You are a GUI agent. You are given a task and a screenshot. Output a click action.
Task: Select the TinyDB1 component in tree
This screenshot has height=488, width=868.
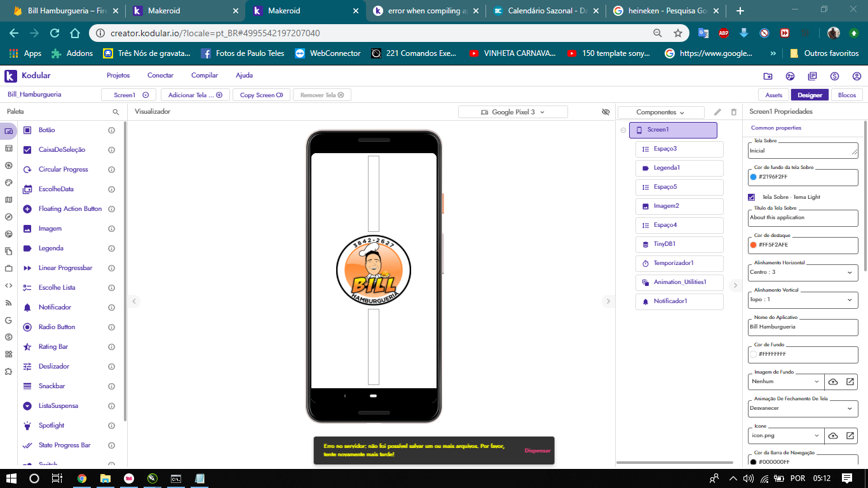(679, 245)
